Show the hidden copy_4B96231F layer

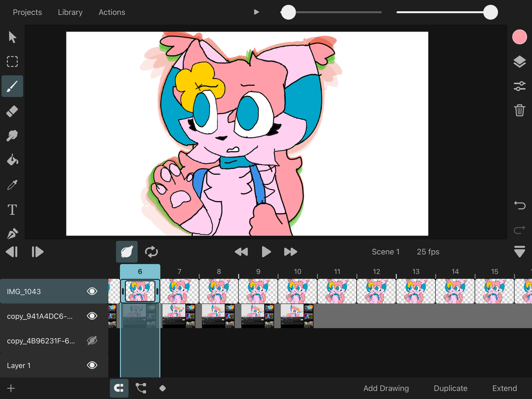tap(92, 340)
